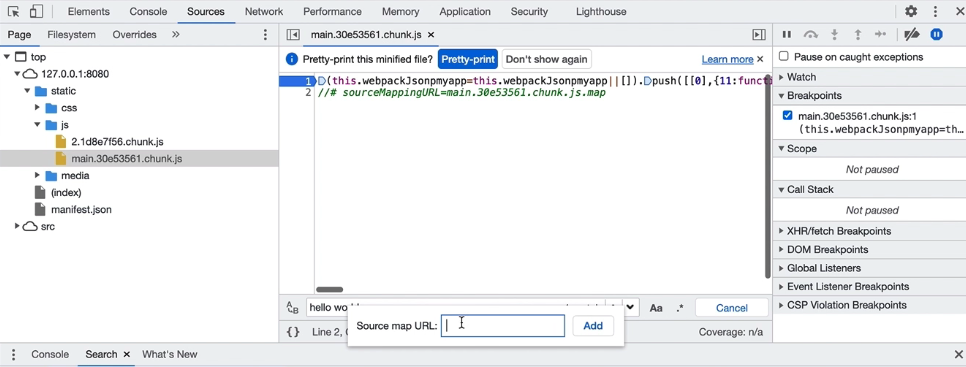
Task: Uncheck the main.30e53561.chunk.js:1 breakpoint
Action: click(x=787, y=116)
